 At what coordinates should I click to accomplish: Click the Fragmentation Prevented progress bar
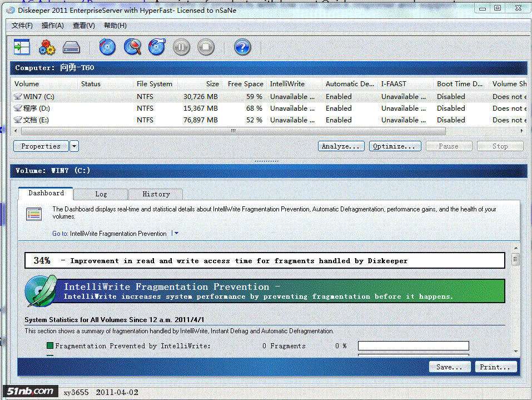414,346
